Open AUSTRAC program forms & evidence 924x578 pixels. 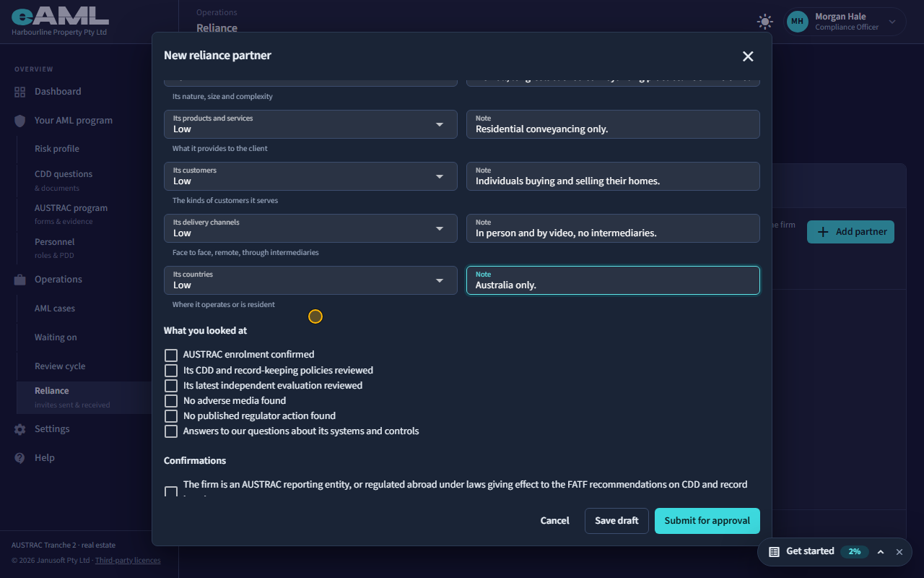tap(71, 214)
